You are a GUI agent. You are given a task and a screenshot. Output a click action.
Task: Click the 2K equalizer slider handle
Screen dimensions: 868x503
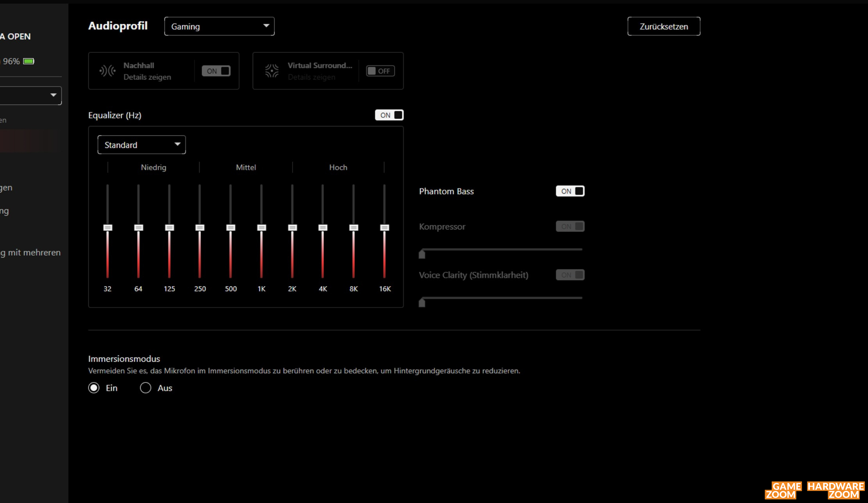tap(293, 228)
